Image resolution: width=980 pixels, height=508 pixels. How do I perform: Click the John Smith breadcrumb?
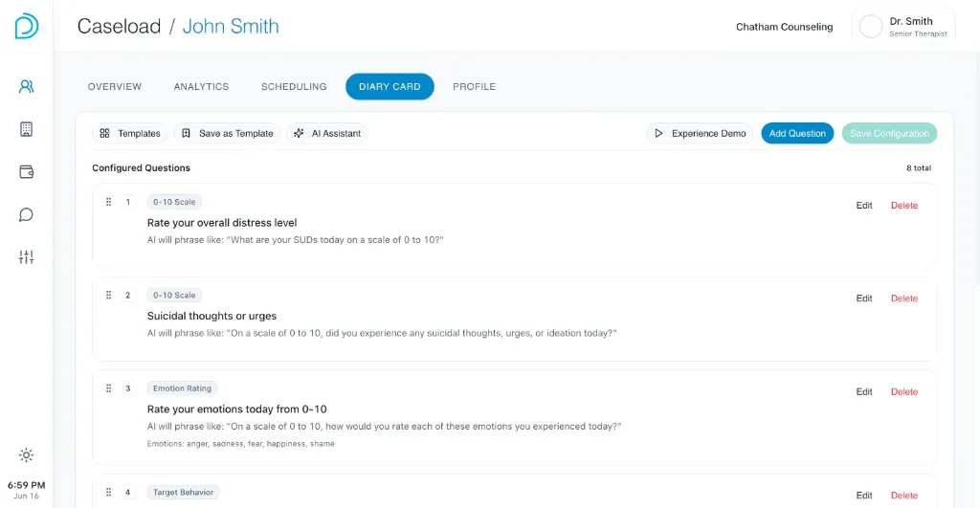[x=231, y=26]
